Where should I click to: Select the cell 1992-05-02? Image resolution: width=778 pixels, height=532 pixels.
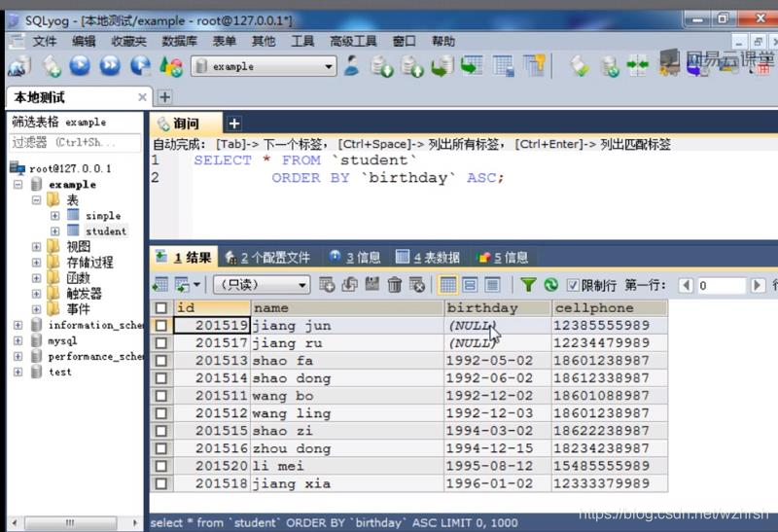coord(498,361)
